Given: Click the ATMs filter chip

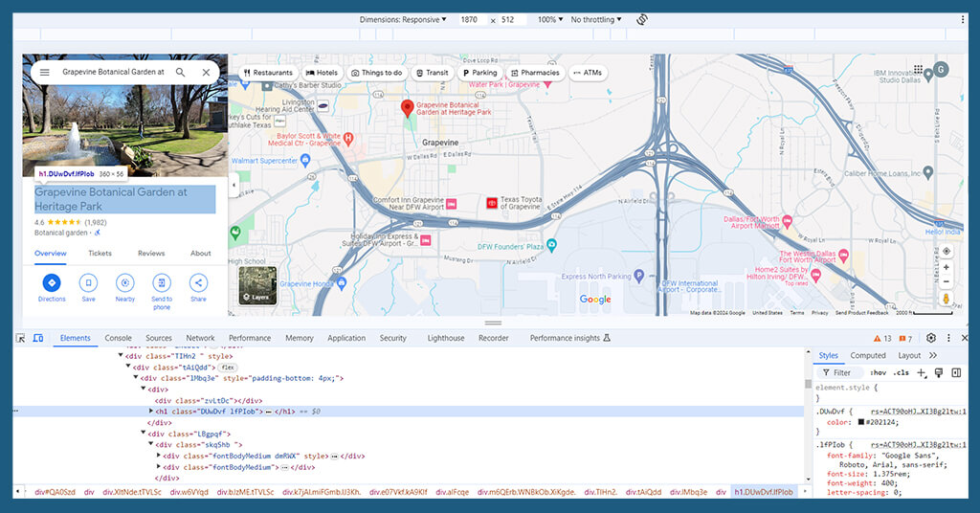Looking at the screenshot, I should click(588, 73).
